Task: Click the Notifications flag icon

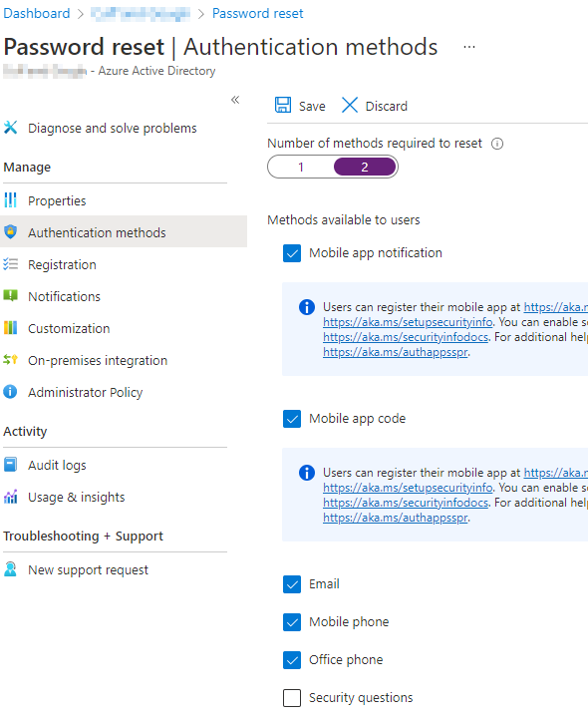Action: [x=11, y=295]
